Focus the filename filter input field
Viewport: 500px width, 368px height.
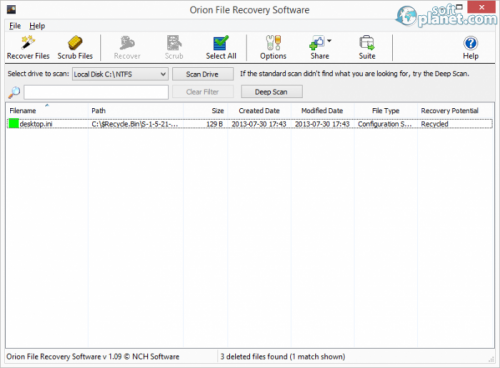pyautogui.click(x=96, y=92)
